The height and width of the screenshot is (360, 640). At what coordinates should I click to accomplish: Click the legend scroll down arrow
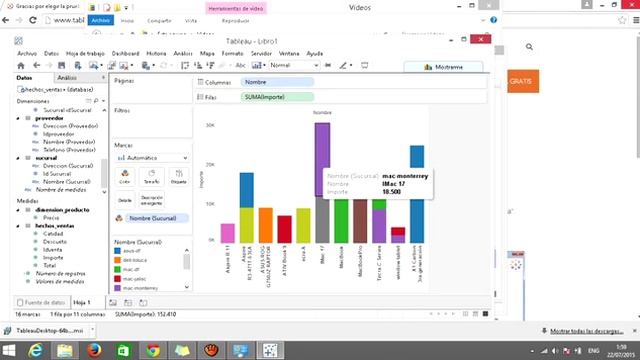pyautogui.click(x=187, y=287)
